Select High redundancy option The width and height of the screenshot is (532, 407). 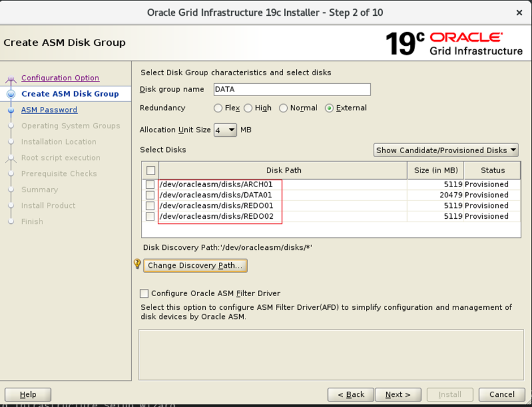(248, 108)
